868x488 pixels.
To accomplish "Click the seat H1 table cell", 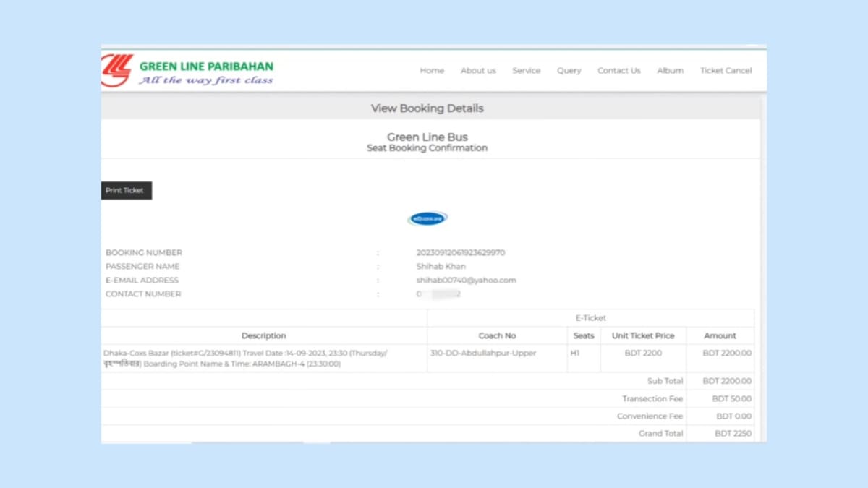I will 575,354.
